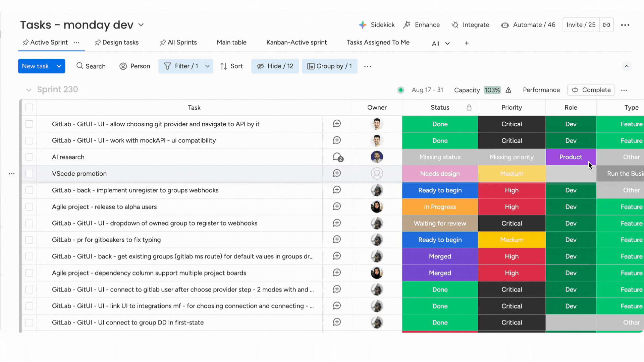Add update to Agile project release to alpha users
This screenshot has height=362, width=644.
pos(337,206)
